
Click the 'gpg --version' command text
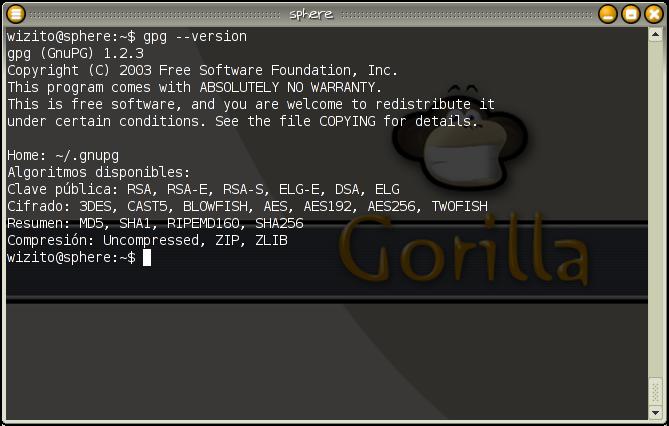[195, 36]
